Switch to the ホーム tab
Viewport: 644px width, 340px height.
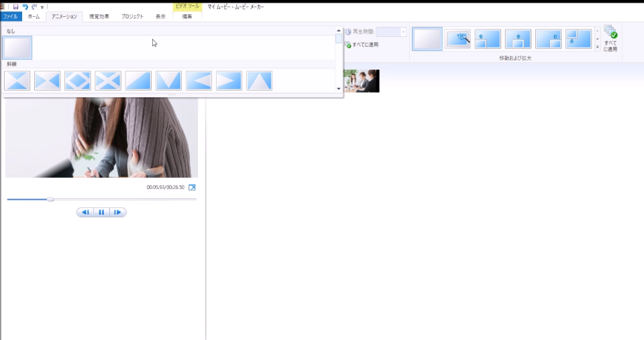tap(34, 17)
